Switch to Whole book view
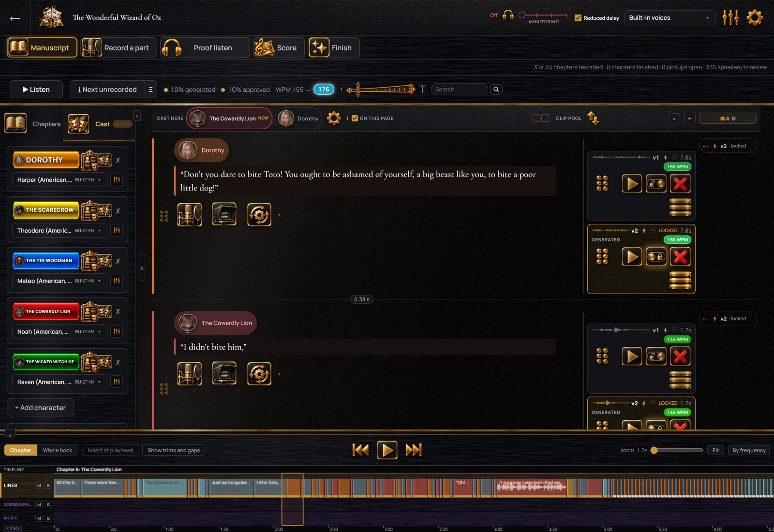Image resolution: width=774 pixels, height=532 pixels. click(57, 450)
